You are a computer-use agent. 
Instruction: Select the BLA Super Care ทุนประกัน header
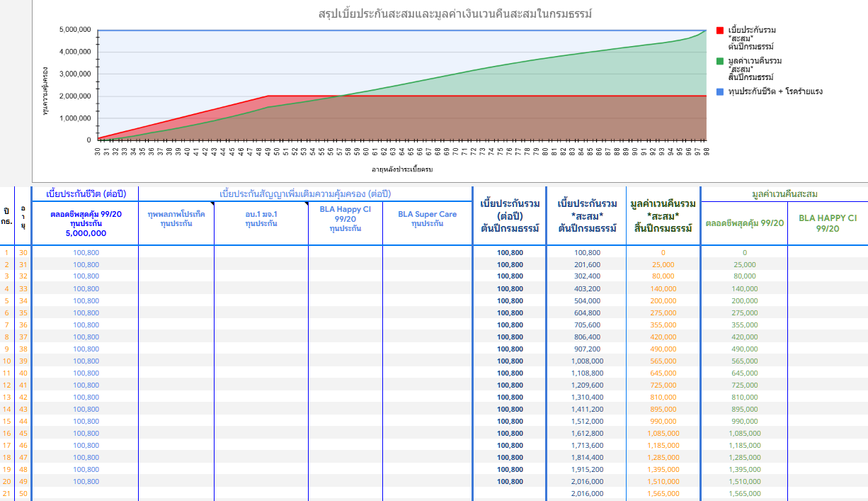tap(427, 218)
